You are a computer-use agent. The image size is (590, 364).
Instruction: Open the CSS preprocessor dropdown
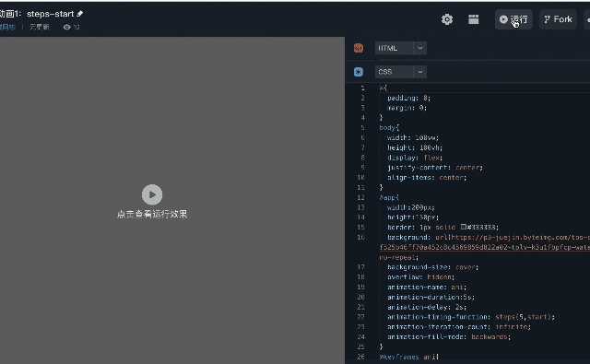pos(401,72)
